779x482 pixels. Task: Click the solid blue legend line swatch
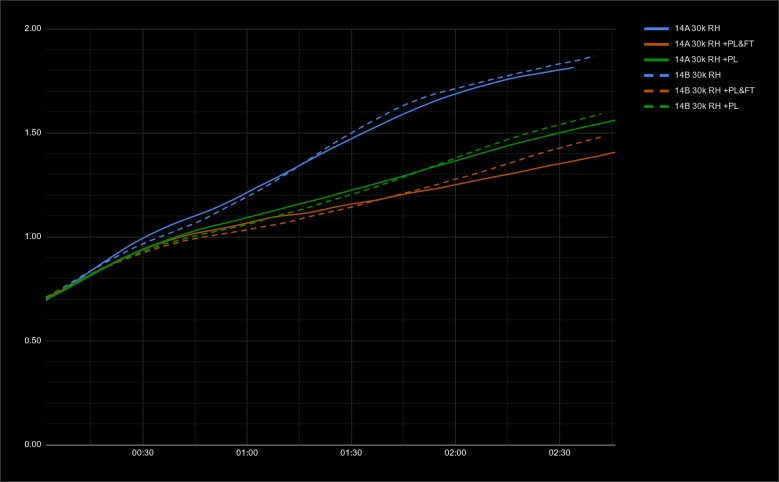[655, 29]
